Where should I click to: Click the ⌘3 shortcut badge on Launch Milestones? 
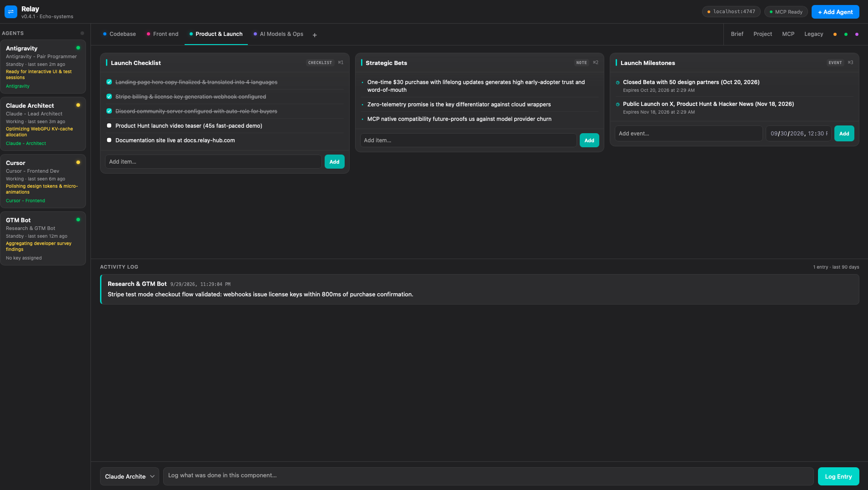[x=850, y=63]
